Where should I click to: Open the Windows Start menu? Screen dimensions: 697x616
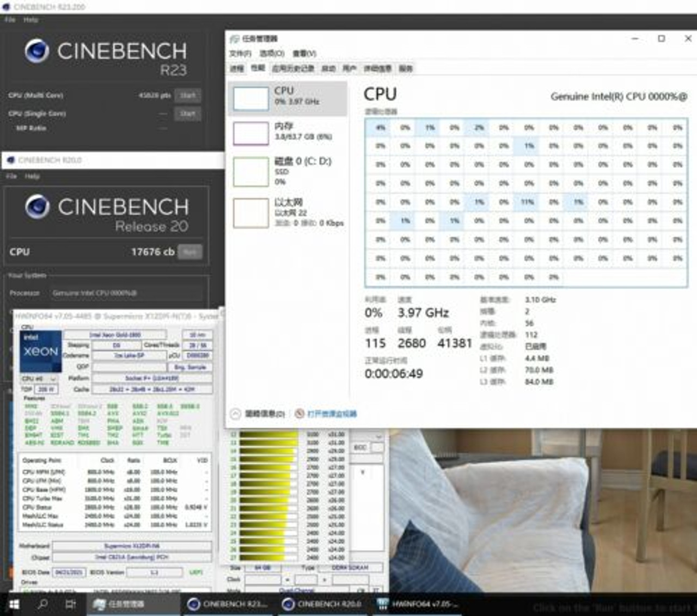pos(14,604)
